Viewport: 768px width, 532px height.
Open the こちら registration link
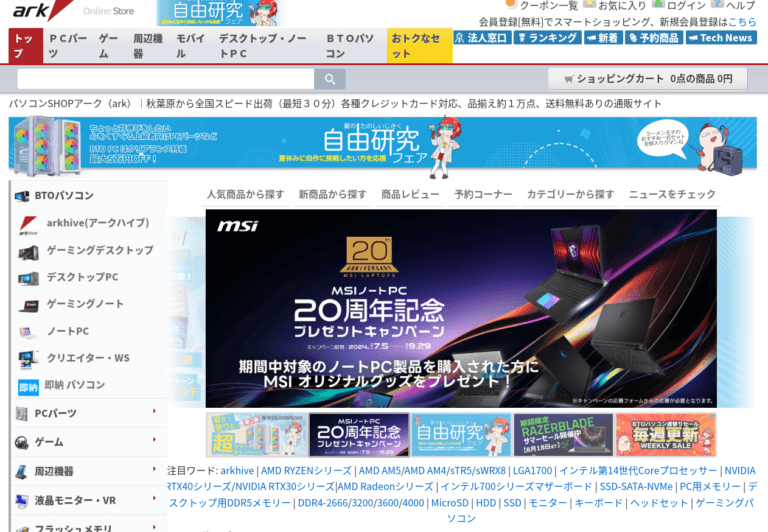[742, 22]
